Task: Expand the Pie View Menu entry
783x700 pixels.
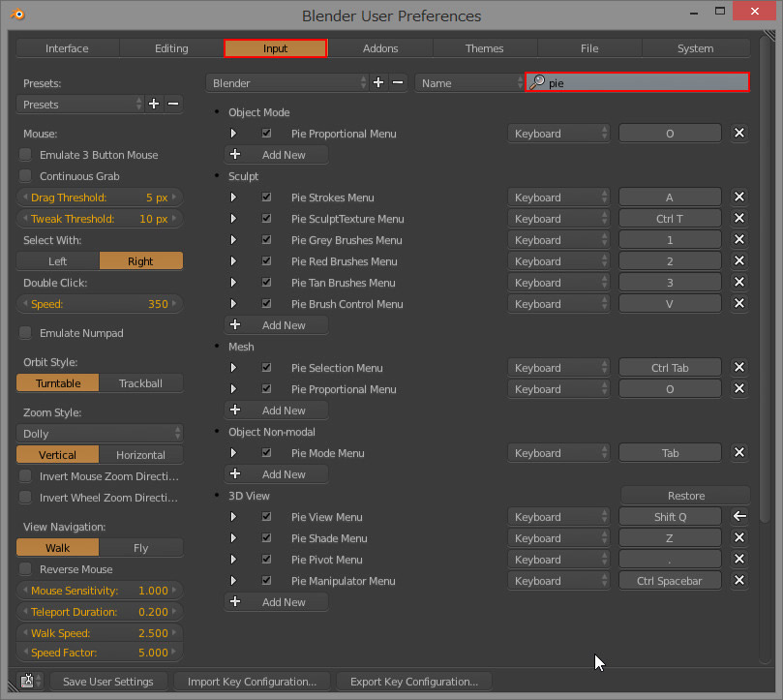Action: point(233,517)
